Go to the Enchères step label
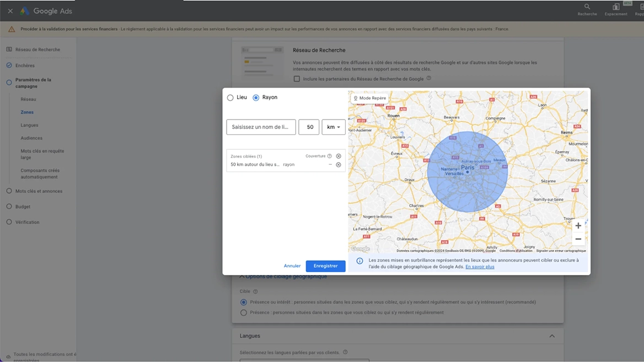Screen dimensions: 644x362 pyautogui.click(x=25, y=66)
